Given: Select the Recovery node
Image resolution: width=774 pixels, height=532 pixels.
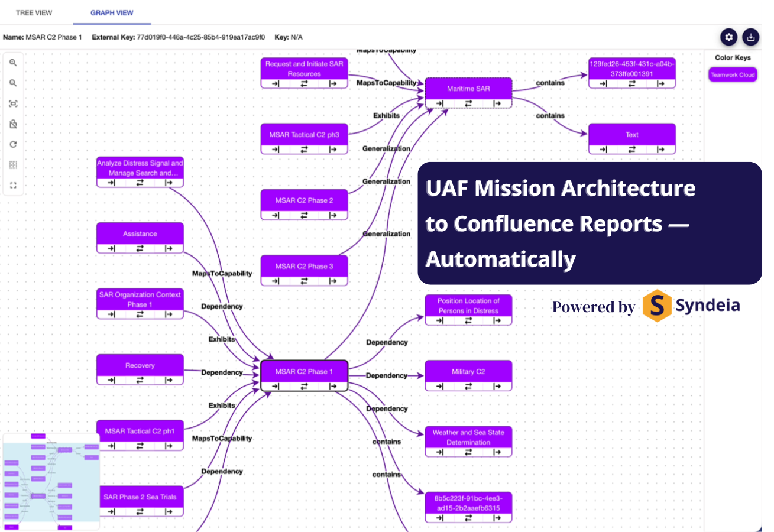Looking at the screenshot, I should tap(140, 365).
